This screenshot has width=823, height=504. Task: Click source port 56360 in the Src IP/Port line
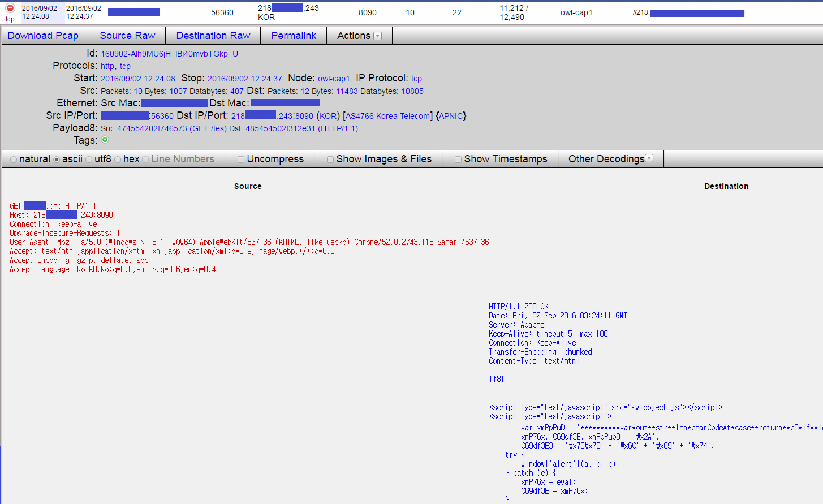[162, 116]
